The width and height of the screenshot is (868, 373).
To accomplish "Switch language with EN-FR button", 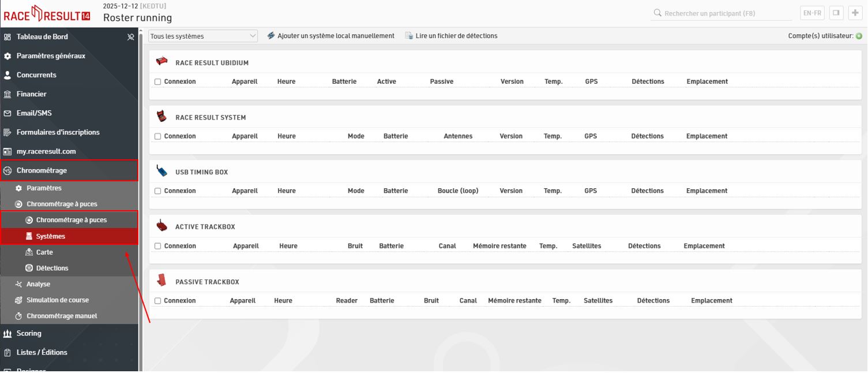I will (812, 13).
